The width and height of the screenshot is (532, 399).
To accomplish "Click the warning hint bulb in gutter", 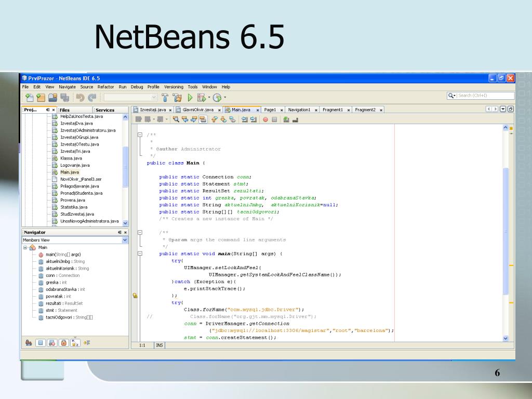I will [x=135, y=296].
